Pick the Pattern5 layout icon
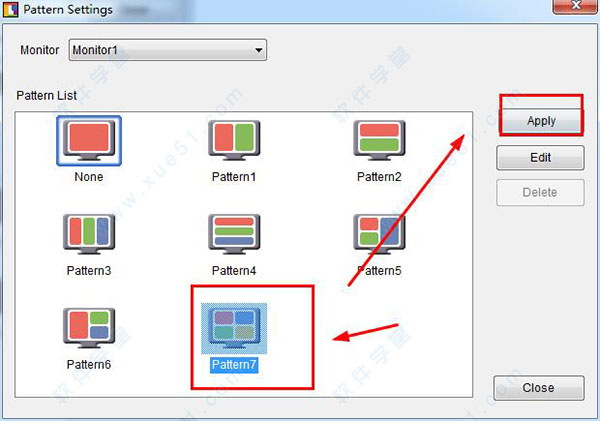 379,234
